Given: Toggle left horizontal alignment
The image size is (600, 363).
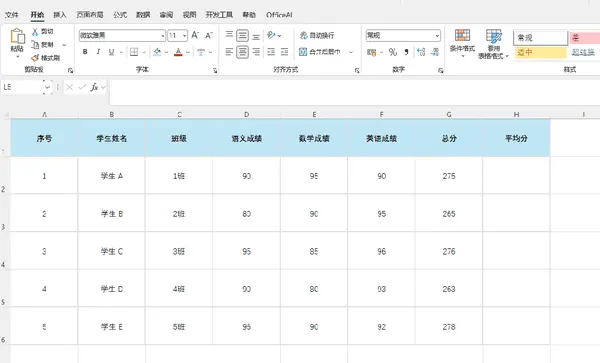Looking at the screenshot, I should [229, 52].
